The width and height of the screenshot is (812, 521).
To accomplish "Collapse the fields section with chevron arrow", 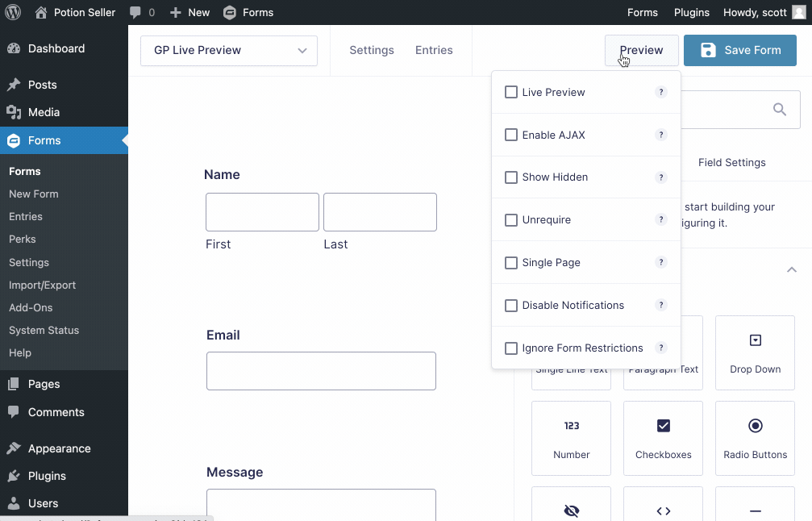I will tap(792, 269).
